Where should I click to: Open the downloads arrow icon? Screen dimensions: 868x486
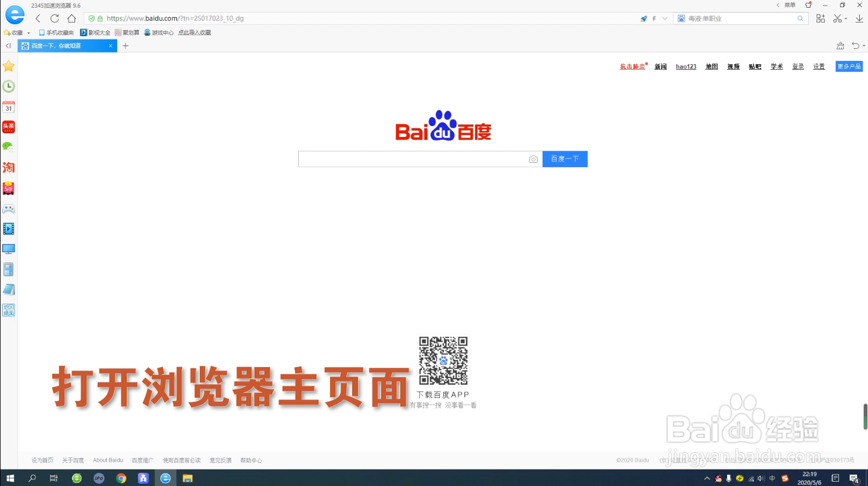coord(859,19)
